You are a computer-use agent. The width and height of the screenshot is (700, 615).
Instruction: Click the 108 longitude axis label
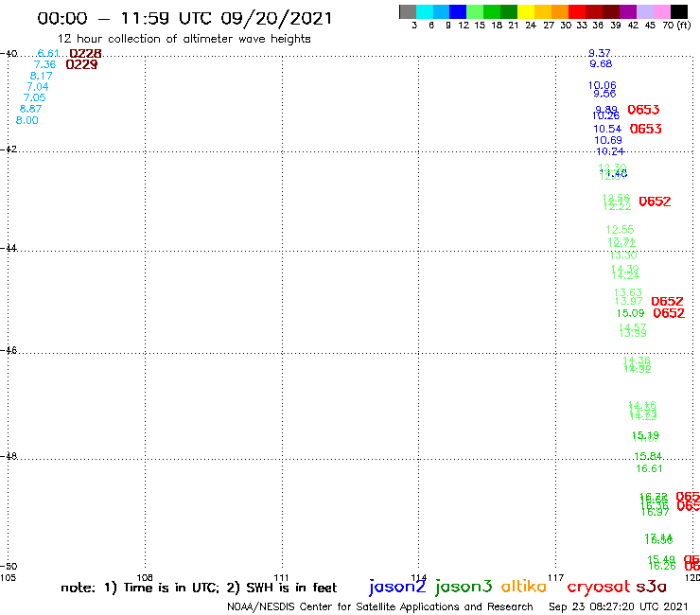[145, 578]
